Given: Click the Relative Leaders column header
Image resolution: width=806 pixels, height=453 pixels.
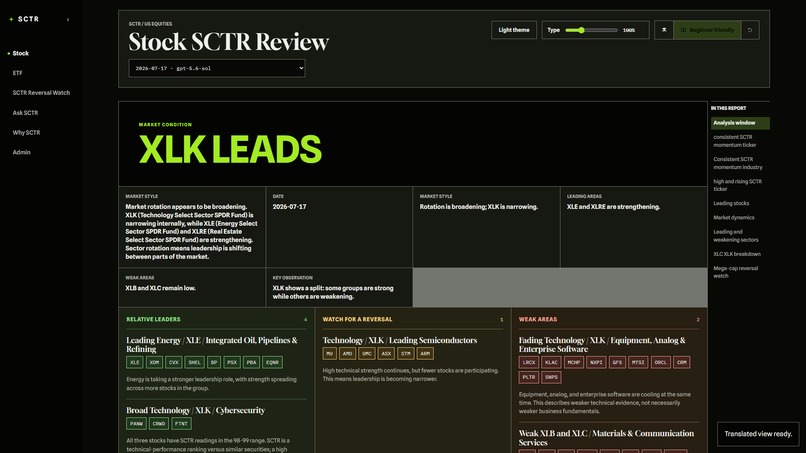Looking at the screenshot, I should 153,319.
